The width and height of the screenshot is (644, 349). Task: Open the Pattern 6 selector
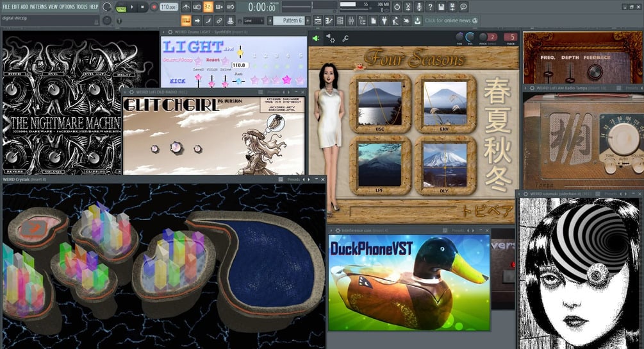click(x=289, y=21)
